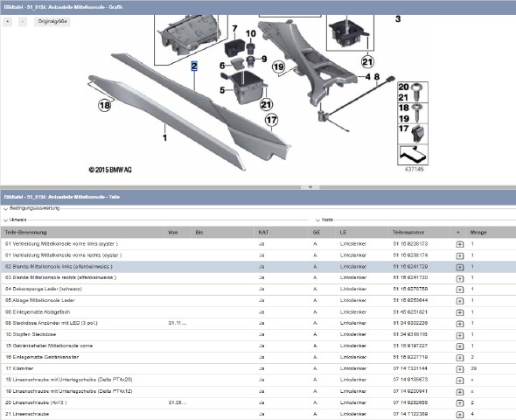Add Klammer part to list
The width and height of the screenshot is (516, 420).
(460, 369)
